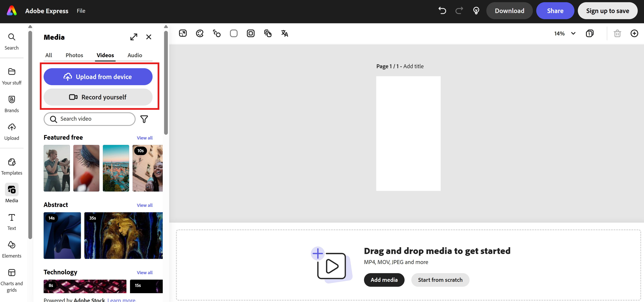Switch to the Audio tab
The width and height of the screenshot is (644, 302).
click(x=135, y=55)
